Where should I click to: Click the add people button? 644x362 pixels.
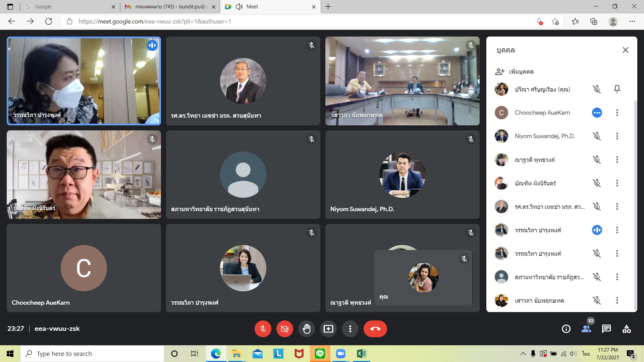coord(515,71)
